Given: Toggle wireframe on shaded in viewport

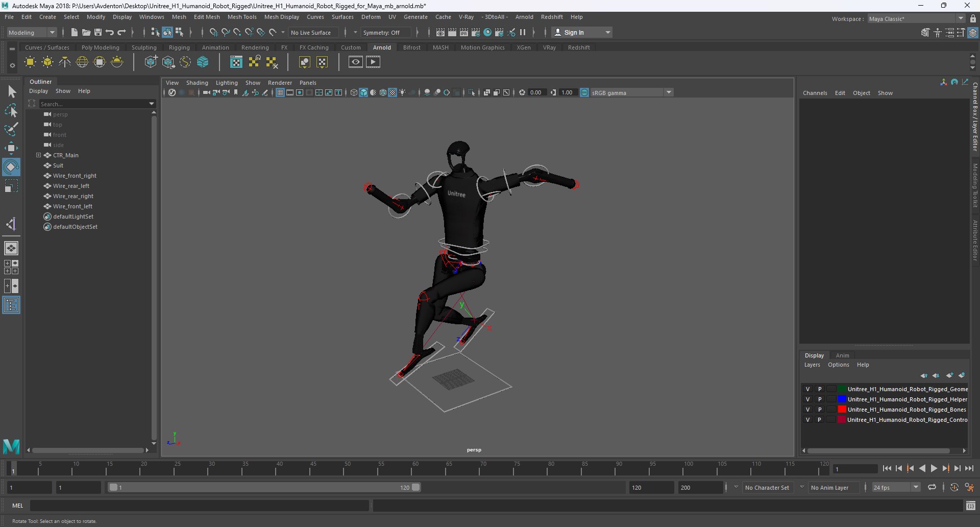Looking at the screenshot, I should (383, 92).
